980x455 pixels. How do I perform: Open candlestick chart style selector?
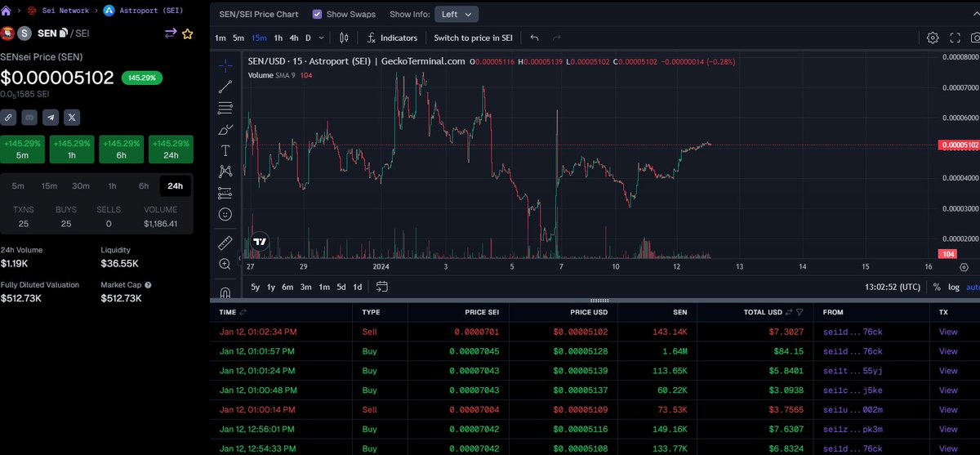click(x=343, y=38)
